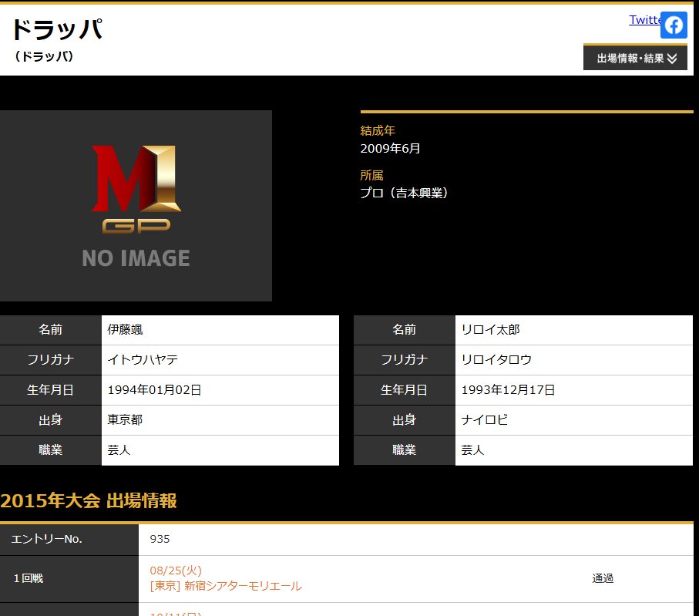
Task: Select 芸人 in 伊藤颯's table
Action: 119,450
